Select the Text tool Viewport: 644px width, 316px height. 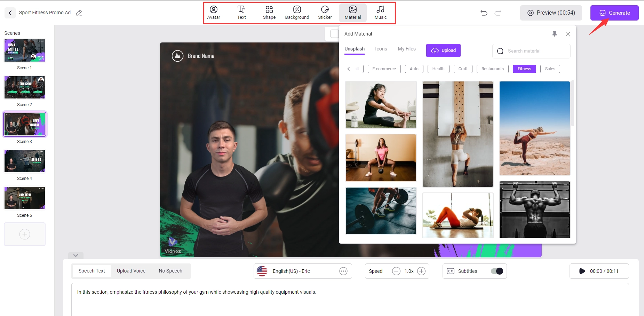tap(241, 13)
